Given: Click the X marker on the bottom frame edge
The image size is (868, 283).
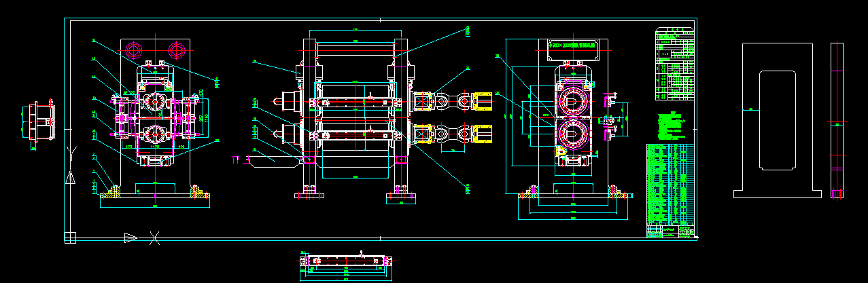Looking at the screenshot, I should 155,238.
